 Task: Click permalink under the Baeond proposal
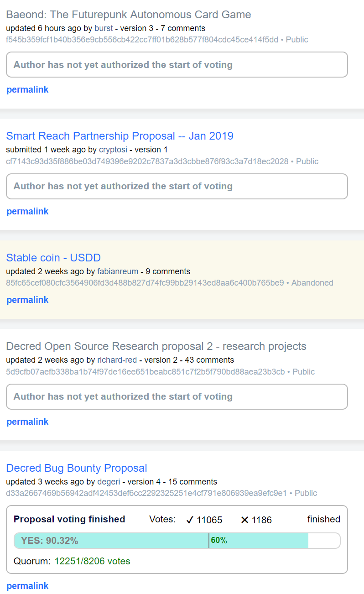point(27,89)
